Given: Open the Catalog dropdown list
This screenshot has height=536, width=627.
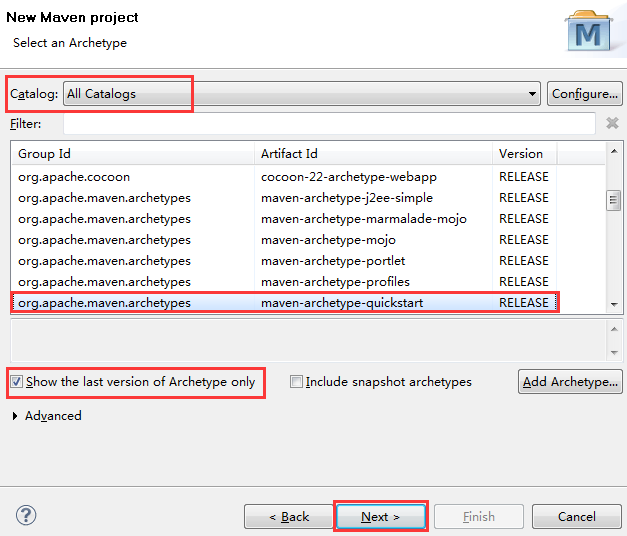Looking at the screenshot, I should click(x=302, y=94).
